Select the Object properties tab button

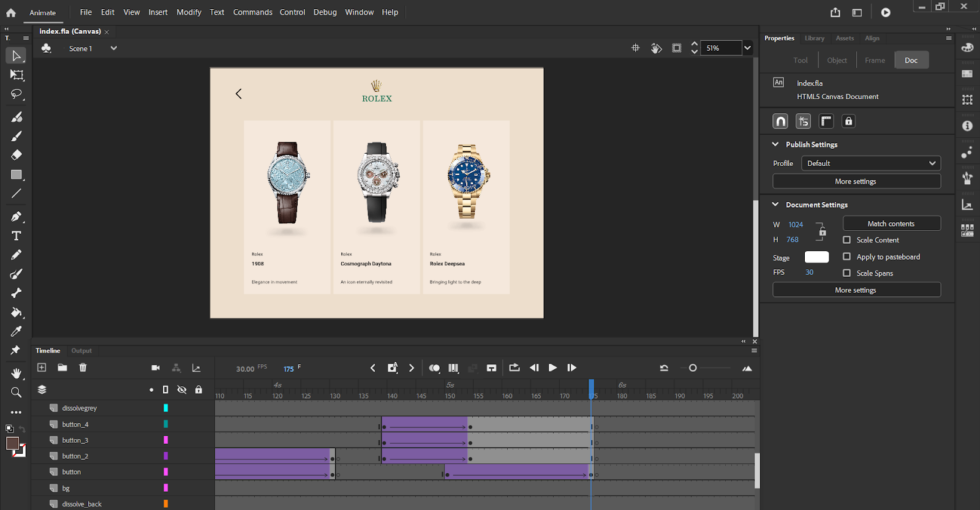(x=837, y=60)
